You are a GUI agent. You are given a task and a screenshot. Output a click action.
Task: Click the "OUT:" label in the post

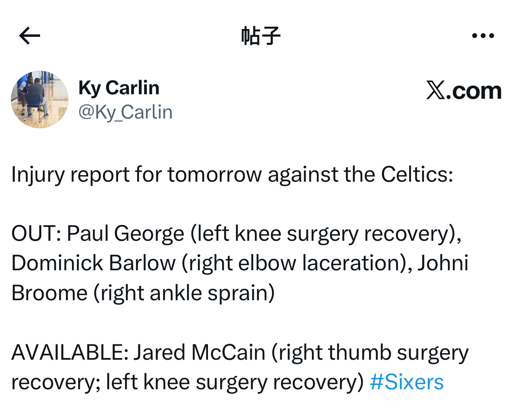pos(36,233)
